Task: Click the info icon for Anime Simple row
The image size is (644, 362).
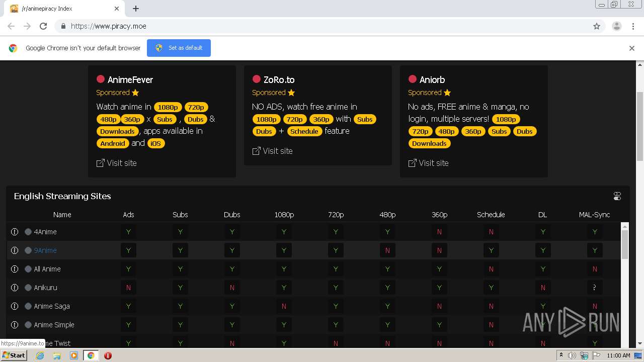Action: click(x=15, y=325)
